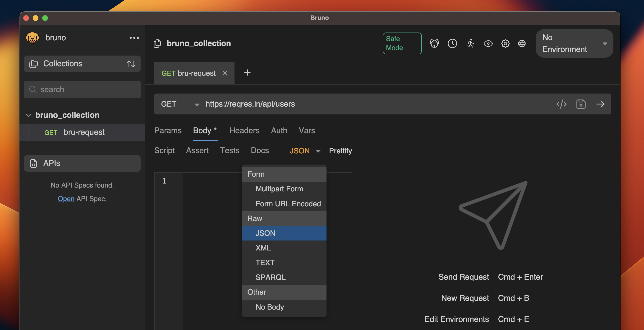
Task: Collapse the bruno_collection tree chevron
Action: point(28,115)
